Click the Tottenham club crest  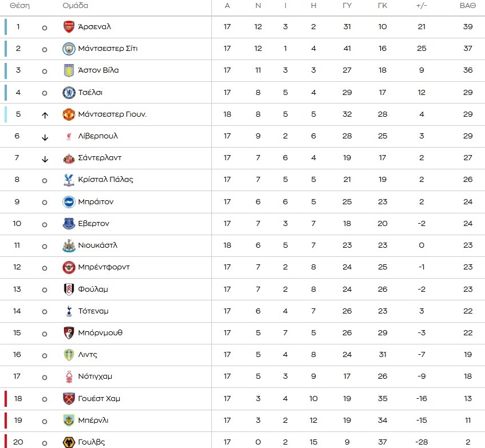tap(69, 311)
